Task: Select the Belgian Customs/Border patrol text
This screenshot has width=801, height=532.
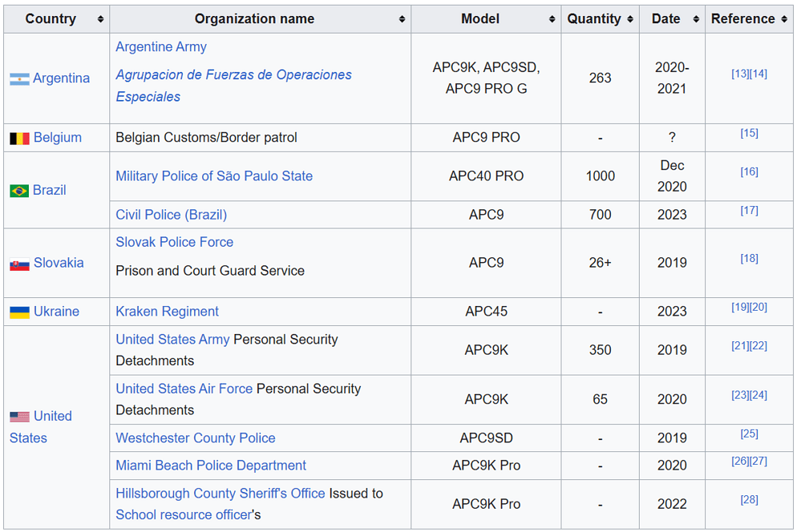Action: (x=206, y=137)
